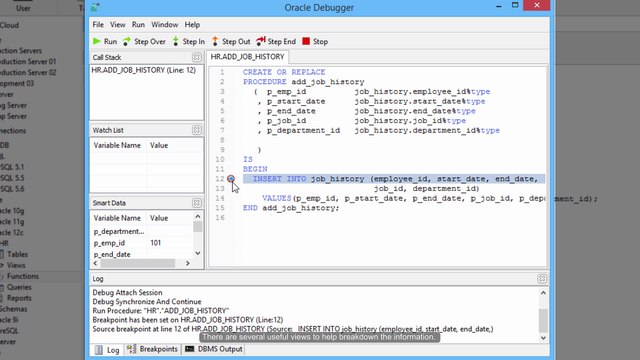Click the Smart Data Variable Name column header
Image resolution: width=640 pixels, height=360 pixels.
(118, 218)
